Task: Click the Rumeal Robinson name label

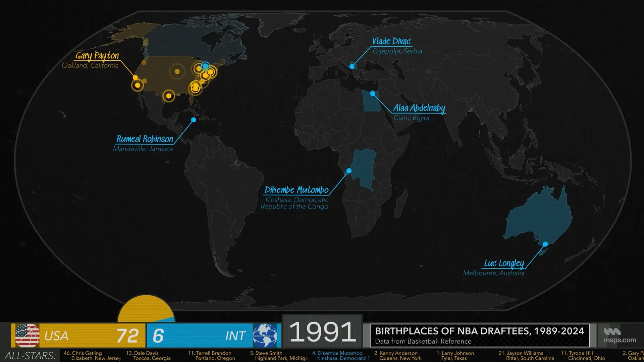Action: pos(145,139)
